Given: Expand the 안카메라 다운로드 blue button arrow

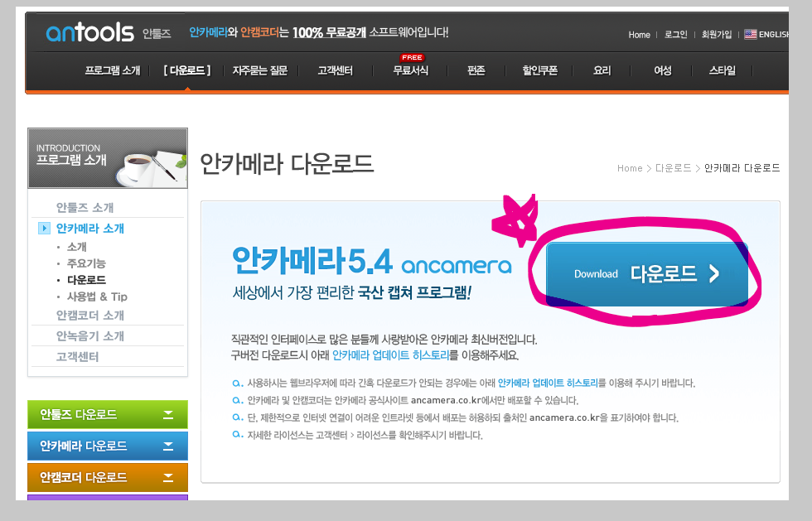Looking at the screenshot, I should coord(168,446).
